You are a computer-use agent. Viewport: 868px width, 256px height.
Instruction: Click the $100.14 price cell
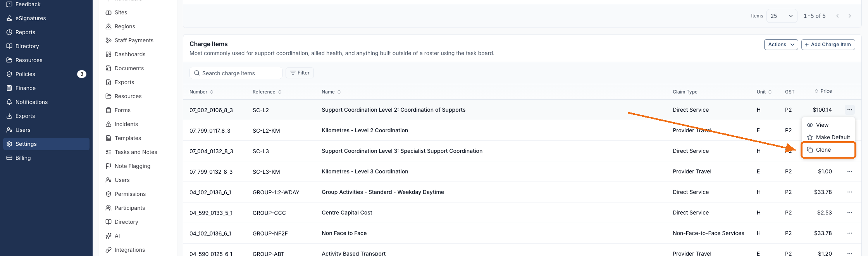coord(822,110)
